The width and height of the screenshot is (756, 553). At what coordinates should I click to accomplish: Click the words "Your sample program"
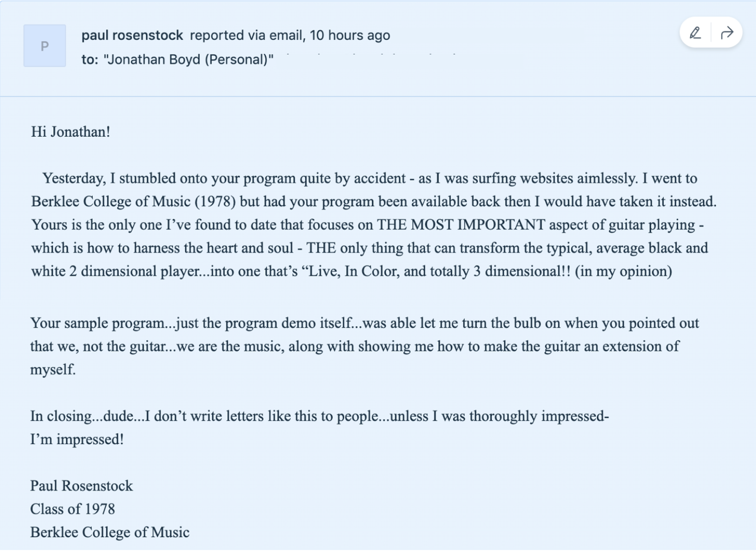(x=97, y=323)
